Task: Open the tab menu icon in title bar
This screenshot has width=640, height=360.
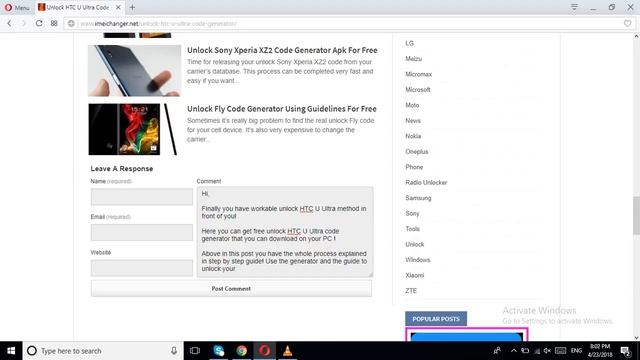Action: coord(574,7)
